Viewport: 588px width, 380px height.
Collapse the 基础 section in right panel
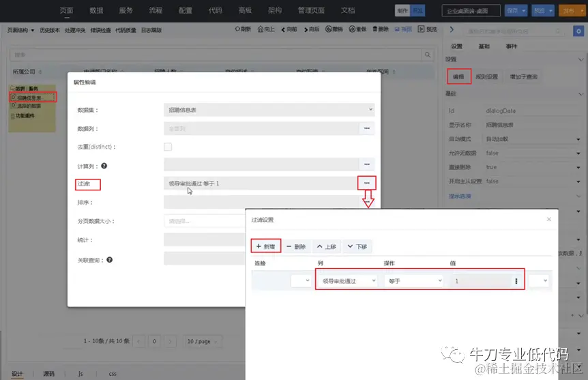point(580,93)
